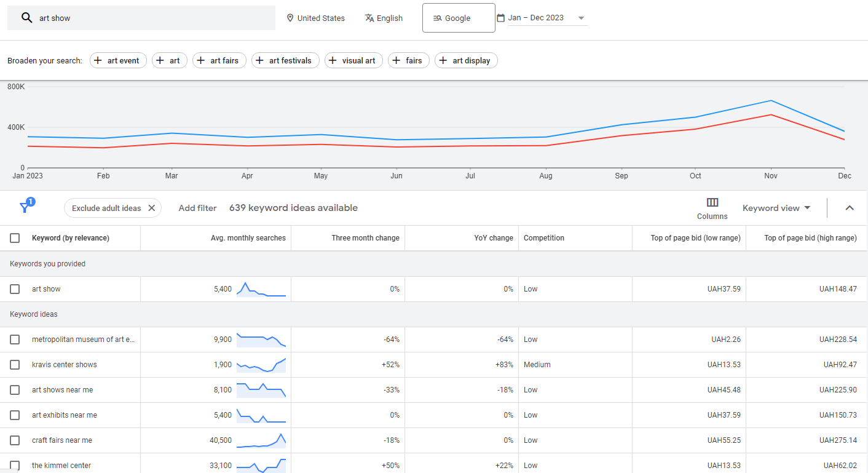Check the metropolitan museum of art checkbox
The image size is (868, 473).
(15, 340)
